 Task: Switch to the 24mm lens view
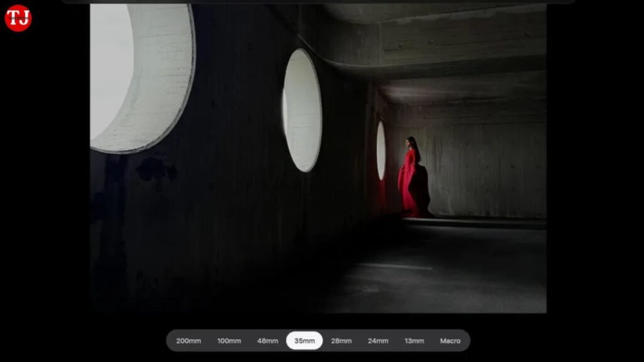[378, 341]
